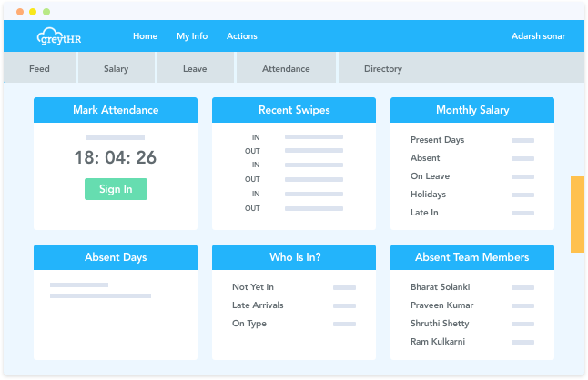Switch to the Feed tab
The image size is (588, 380).
[39, 69]
